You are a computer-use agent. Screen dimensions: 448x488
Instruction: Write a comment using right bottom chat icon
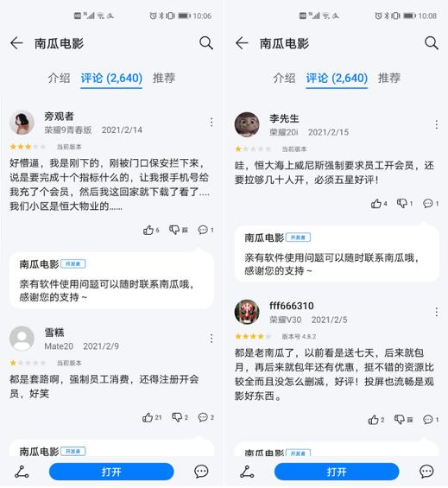(426, 472)
